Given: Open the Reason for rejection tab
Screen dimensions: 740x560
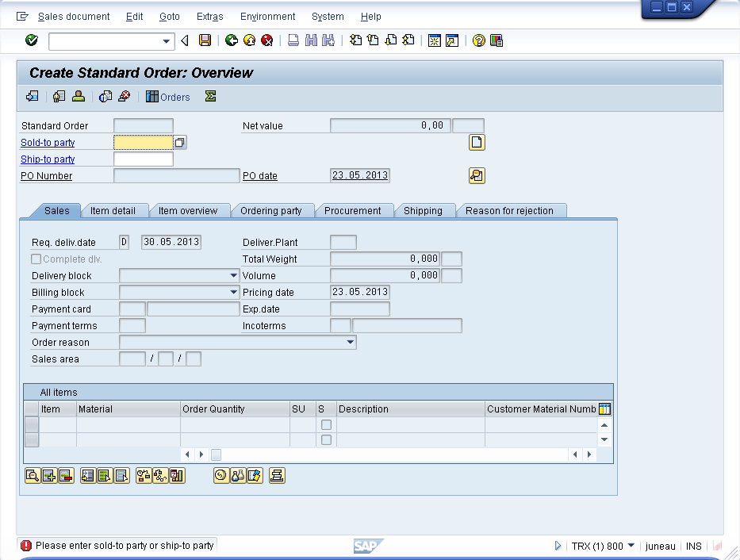Looking at the screenshot, I should (509, 211).
